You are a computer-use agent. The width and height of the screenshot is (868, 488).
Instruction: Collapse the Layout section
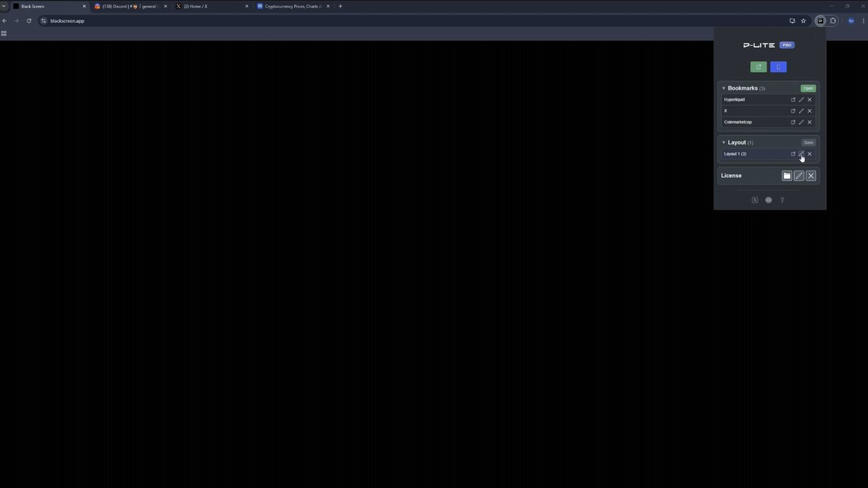pyautogui.click(x=723, y=142)
